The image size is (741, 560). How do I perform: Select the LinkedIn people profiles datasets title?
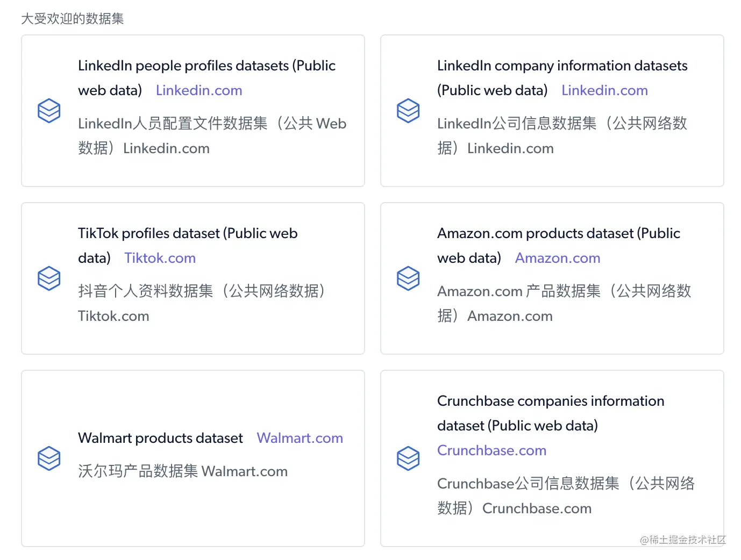pyautogui.click(x=206, y=78)
